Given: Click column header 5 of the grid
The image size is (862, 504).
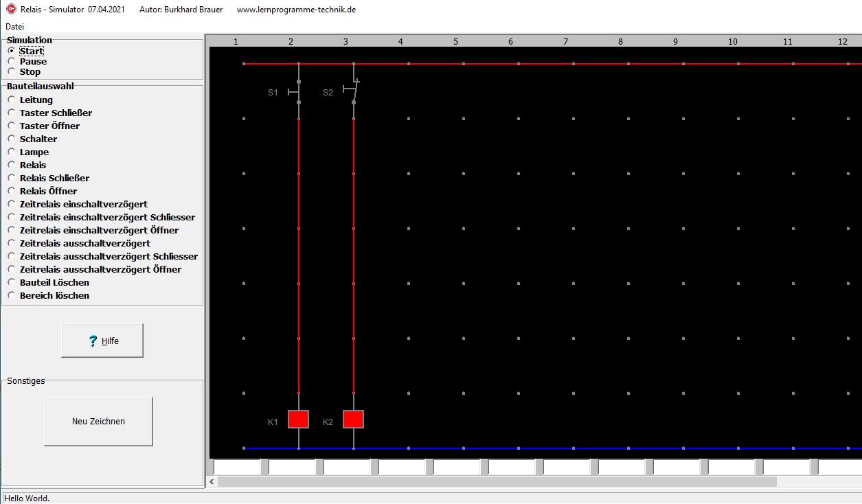Looking at the screenshot, I should tap(455, 42).
